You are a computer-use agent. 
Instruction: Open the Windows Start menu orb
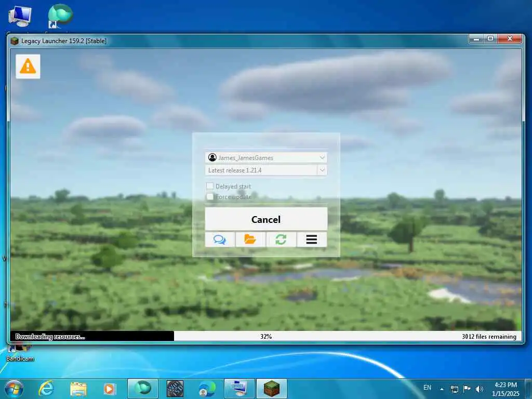tap(14, 389)
